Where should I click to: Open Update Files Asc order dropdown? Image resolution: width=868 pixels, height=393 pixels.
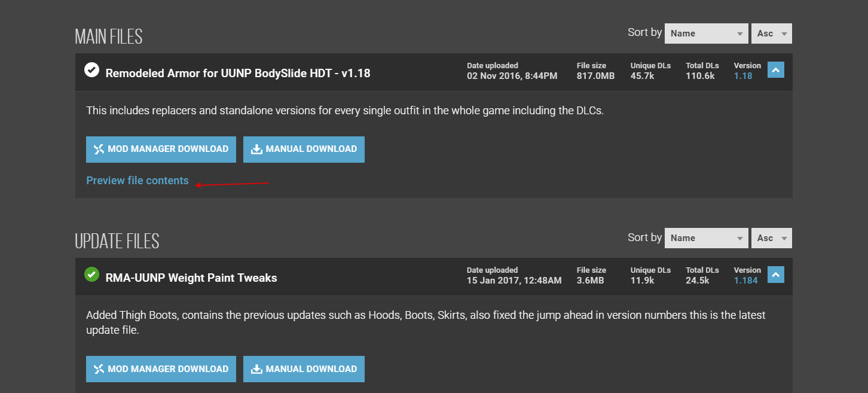[x=771, y=238]
